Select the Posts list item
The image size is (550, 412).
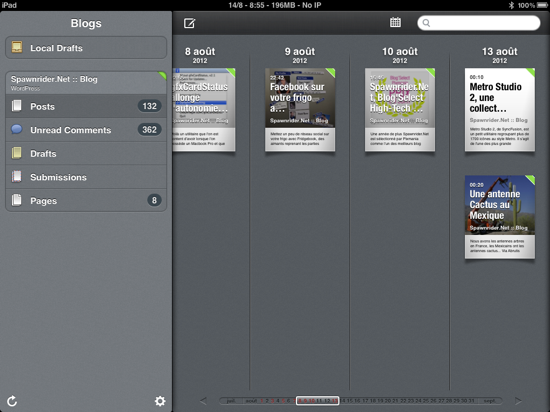click(86, 106)
